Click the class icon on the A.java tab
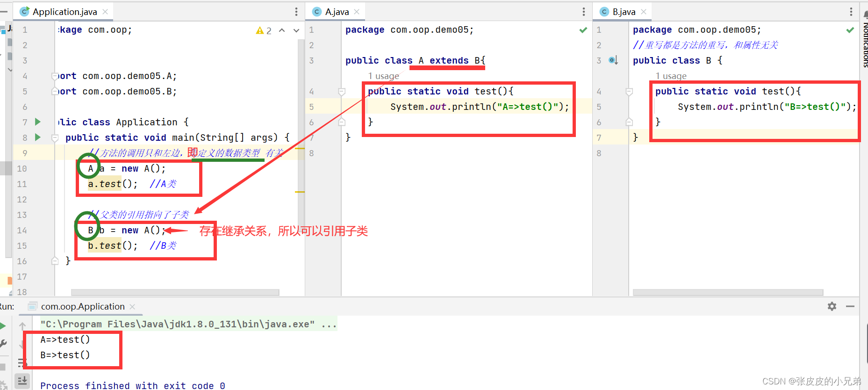The image size is (868, 390). click(317, 12)
